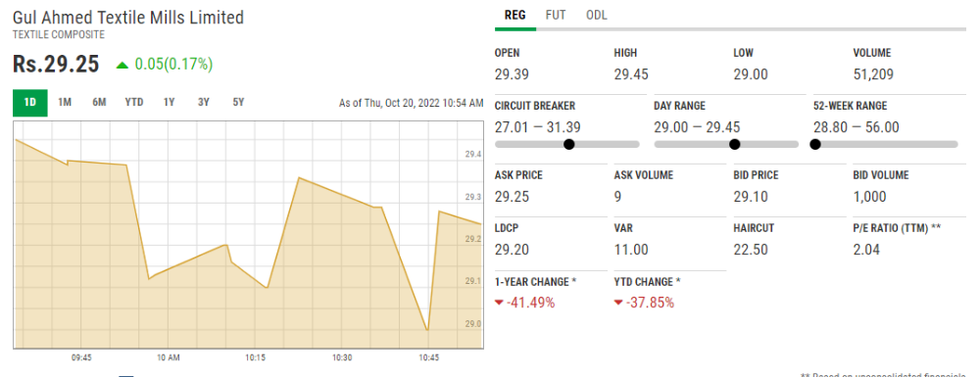
Task: Click the TEXTILE COMPOSITE sector label
Action: [59, 35]
